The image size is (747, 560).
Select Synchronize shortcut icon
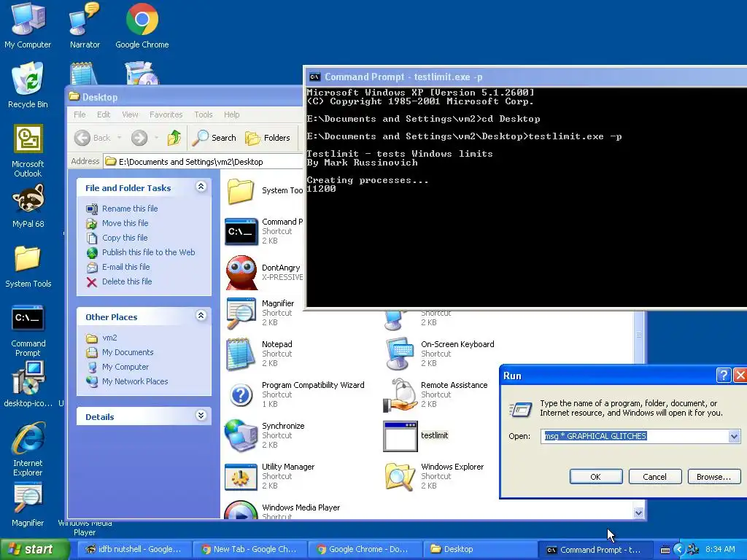point(241,435)
